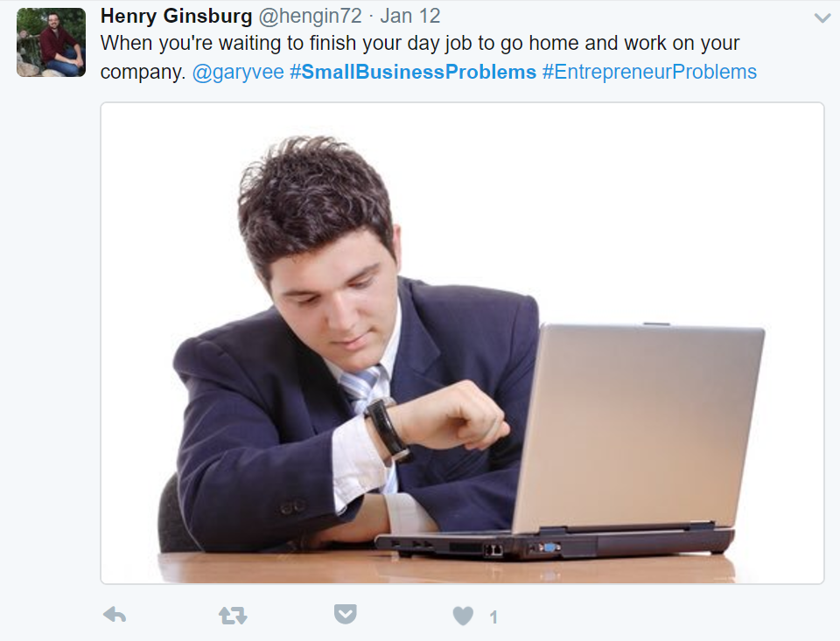Click the like count number 1
This screenshot has height=641, width=840.
pos(493,617)
